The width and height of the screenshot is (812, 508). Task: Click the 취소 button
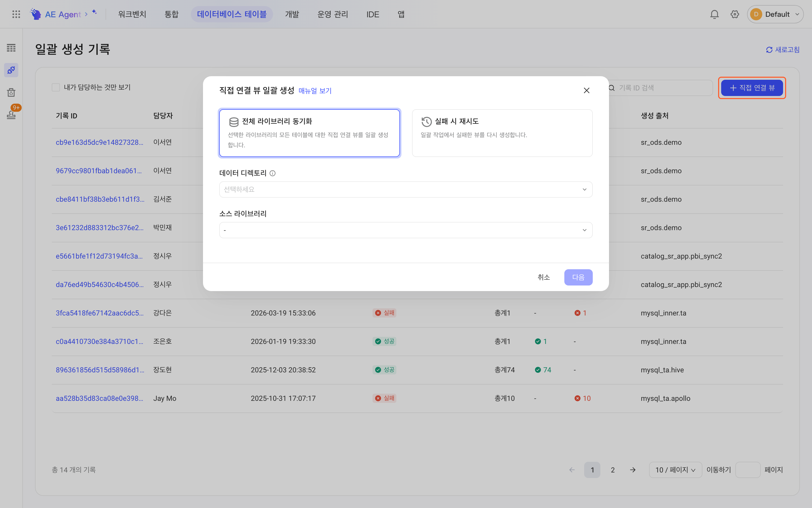point(544,277)
